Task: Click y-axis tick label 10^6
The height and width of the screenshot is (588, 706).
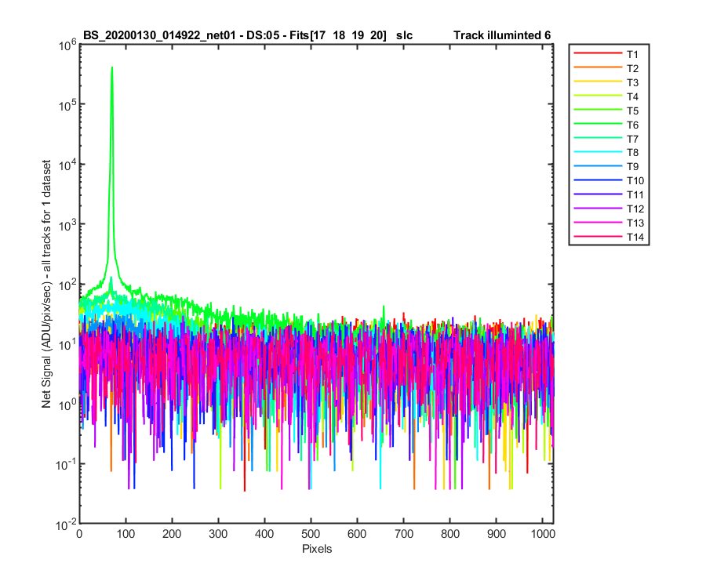Action: 67,45
